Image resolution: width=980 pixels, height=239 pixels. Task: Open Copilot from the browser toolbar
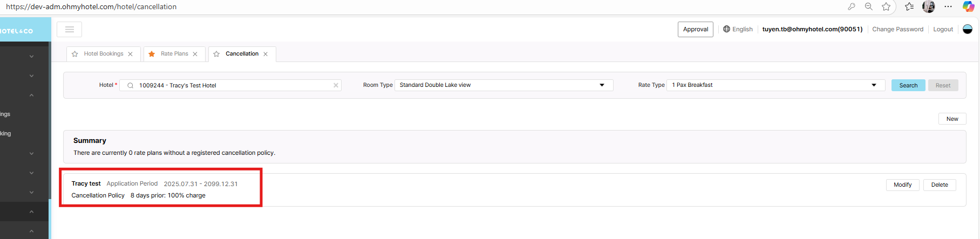pos(968,6)
